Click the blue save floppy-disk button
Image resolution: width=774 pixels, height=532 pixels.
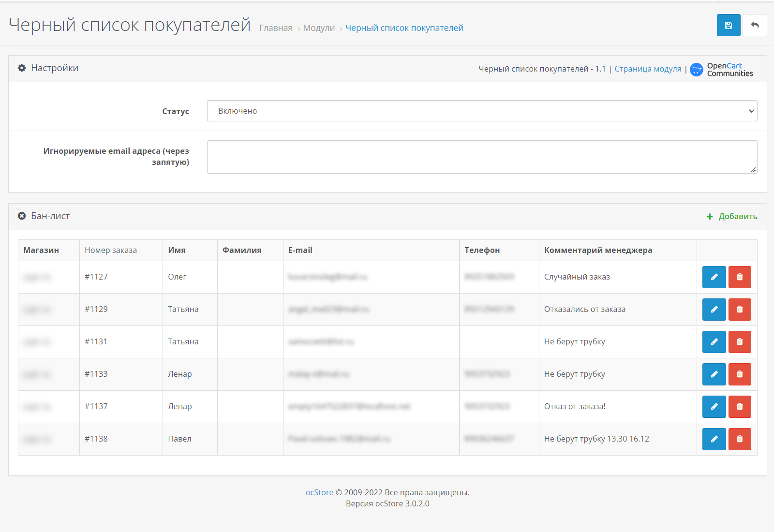pyautogui.click(x=729, y=25)
